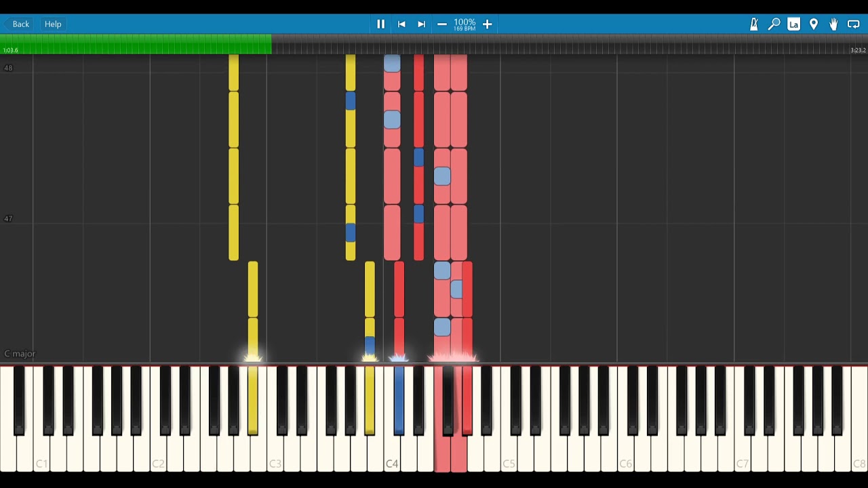Pause the song playback

click(x=380, y=24)
